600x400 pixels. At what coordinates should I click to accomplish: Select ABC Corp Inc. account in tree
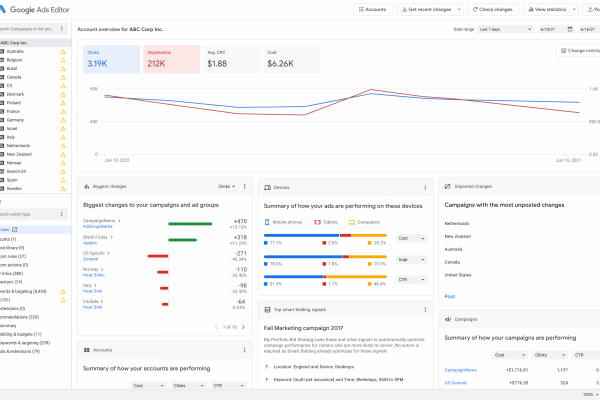pyautogui.click(x=35, y=43)
